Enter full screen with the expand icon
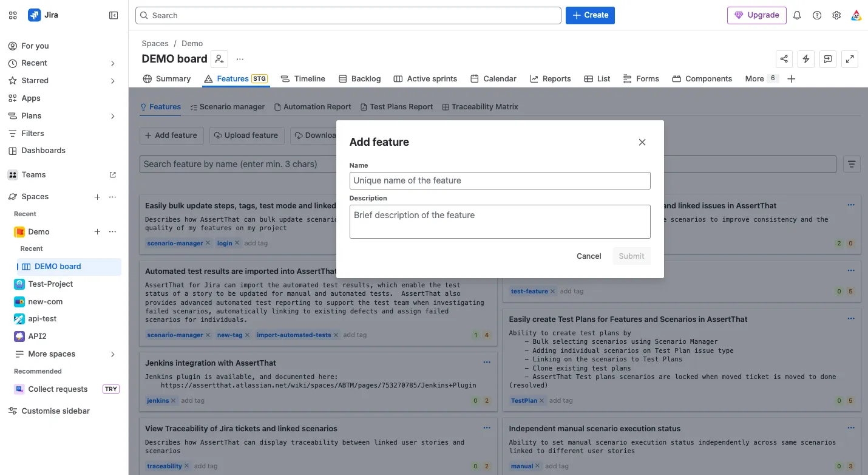Image resolution: width=868 pixels, height=475 pixels. click(850, 59)
